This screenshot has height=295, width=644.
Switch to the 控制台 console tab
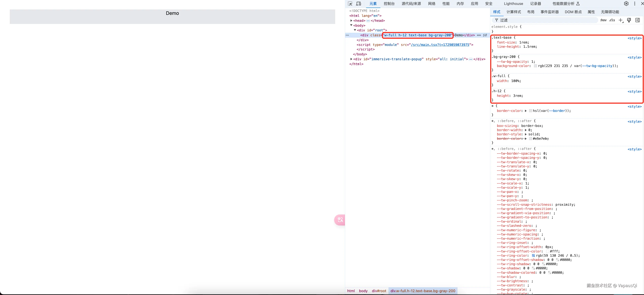point(389,4)
